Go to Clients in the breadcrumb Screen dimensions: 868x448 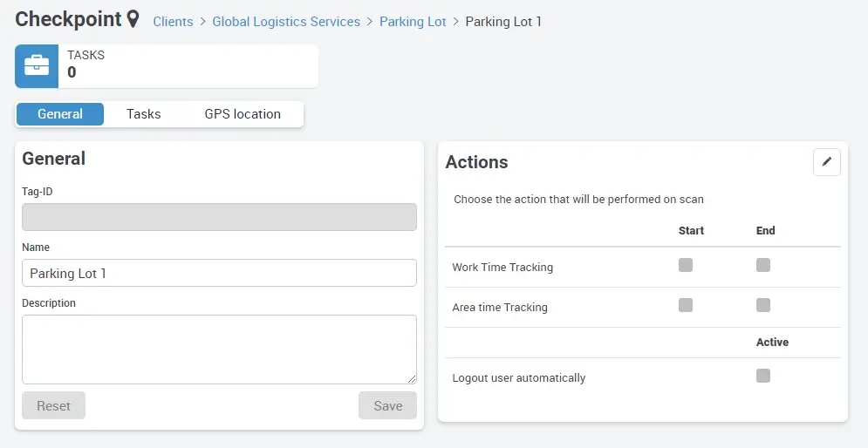point(173,22)
